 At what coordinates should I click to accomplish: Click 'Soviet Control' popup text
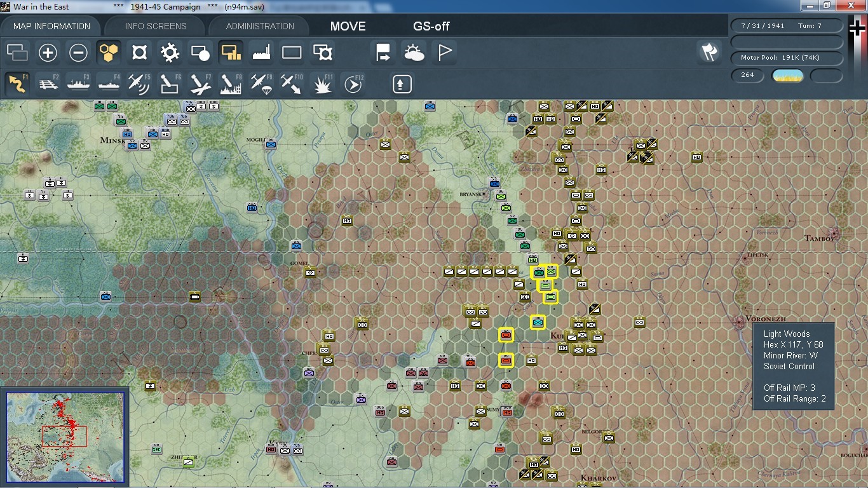tap(789, 366)
